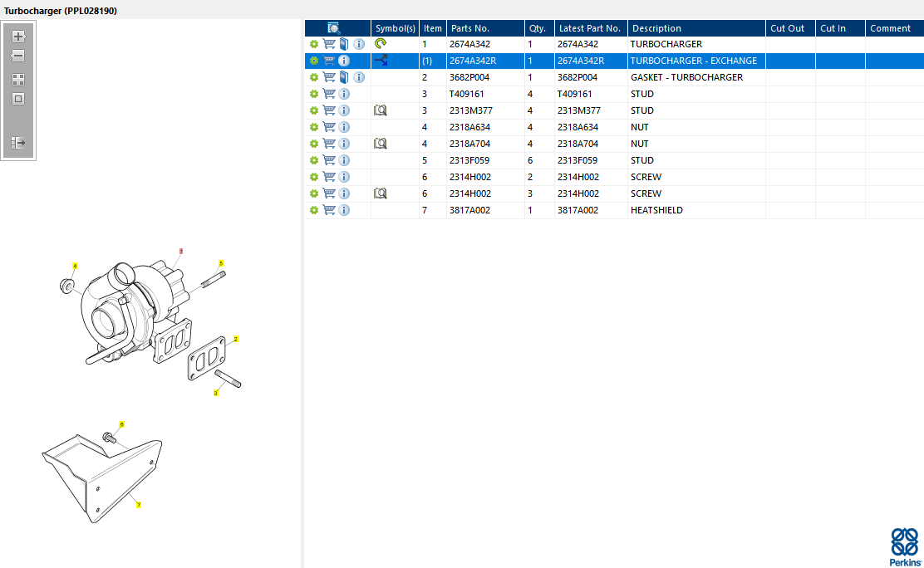Open the four-square thumbnail grid view
This screenshot has height=568, width=924.
pos(18,80)
